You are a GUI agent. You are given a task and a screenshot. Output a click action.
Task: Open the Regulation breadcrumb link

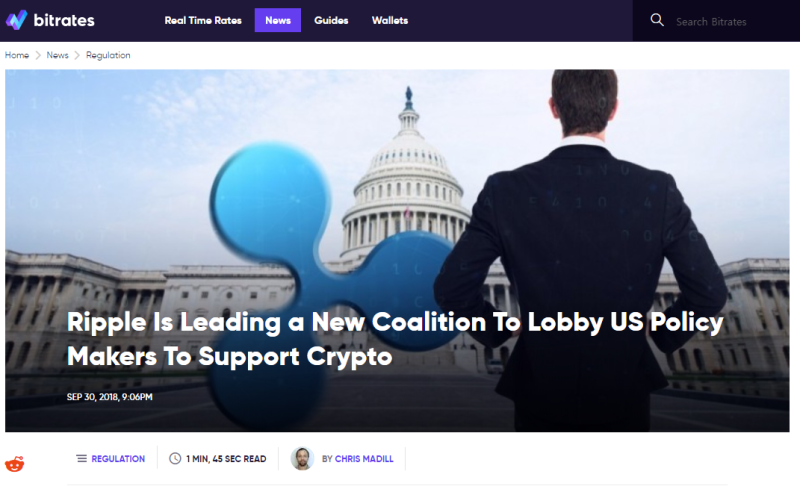[x=108, y=55]
